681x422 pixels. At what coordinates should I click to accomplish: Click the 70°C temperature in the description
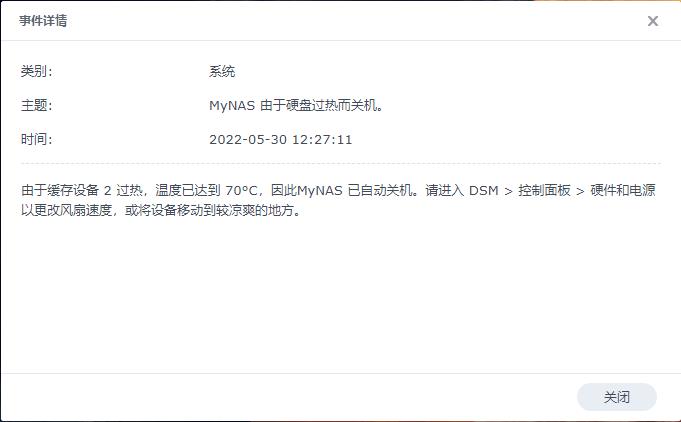[241, 190]
